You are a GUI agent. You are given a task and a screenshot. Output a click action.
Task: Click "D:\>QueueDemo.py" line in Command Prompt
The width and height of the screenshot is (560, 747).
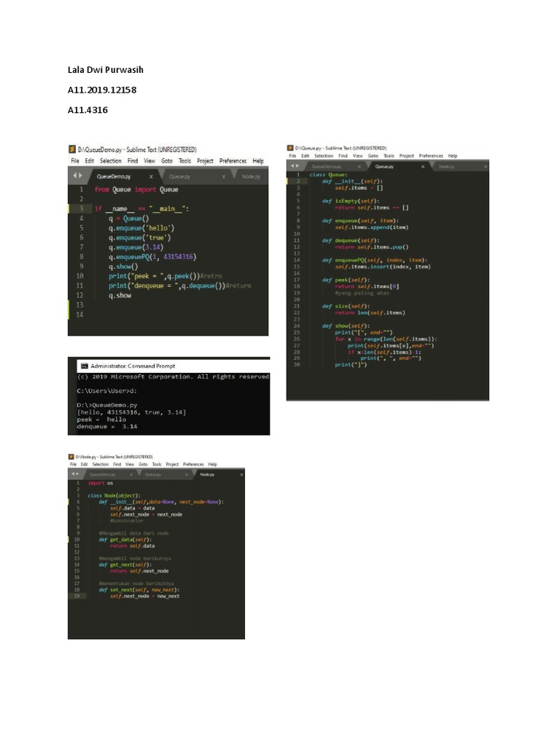tap(107, 405)
